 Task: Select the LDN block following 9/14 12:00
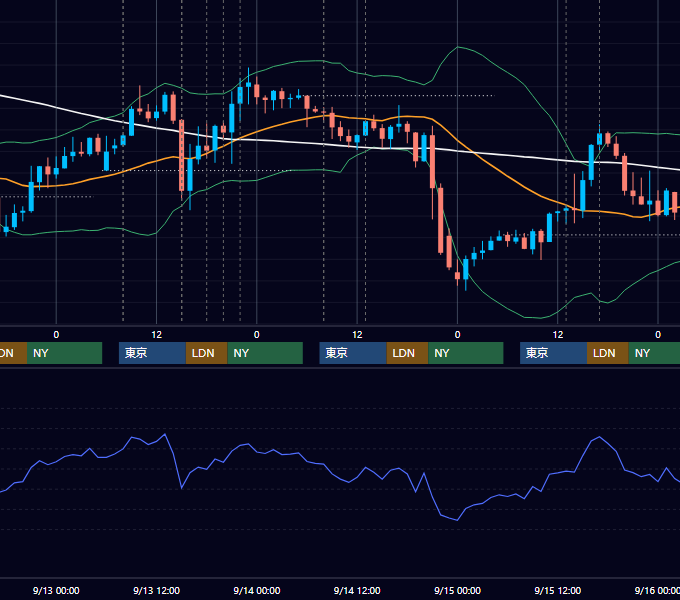coord(407,353)
